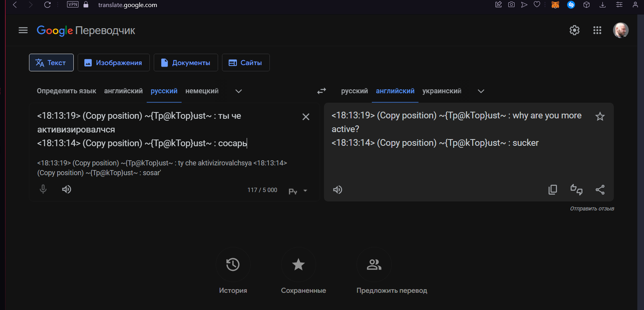
Task: Switch to the Изображения tab
Action: click(x=113, y=63)
